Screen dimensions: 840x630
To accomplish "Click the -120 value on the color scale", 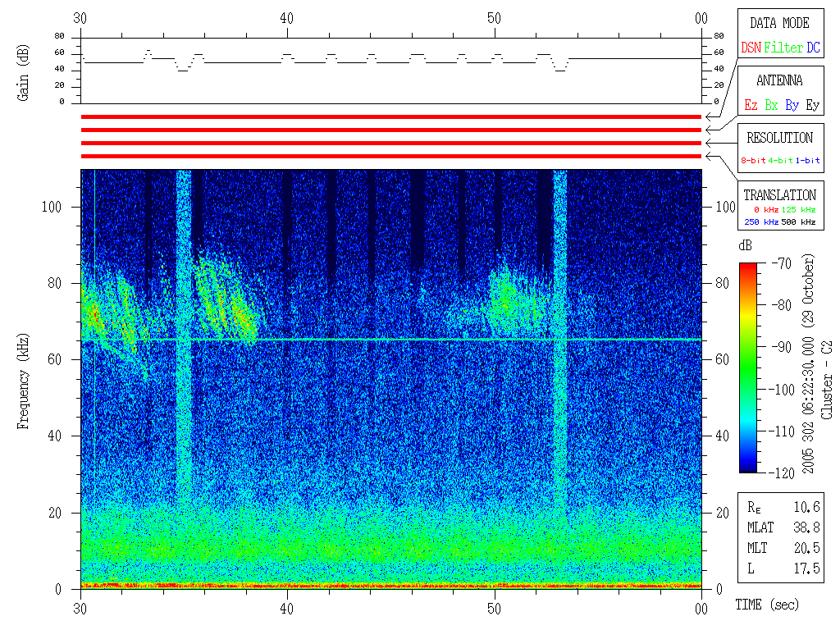I will 783,473.
